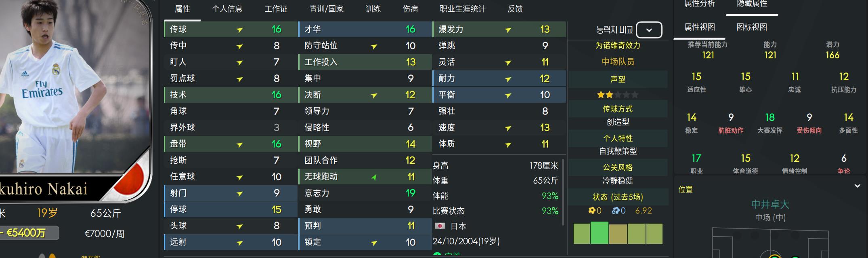Click the tallest green bar in the form chart
The width and height of the screenshot is (868, 258).
(x=599, y=233)
